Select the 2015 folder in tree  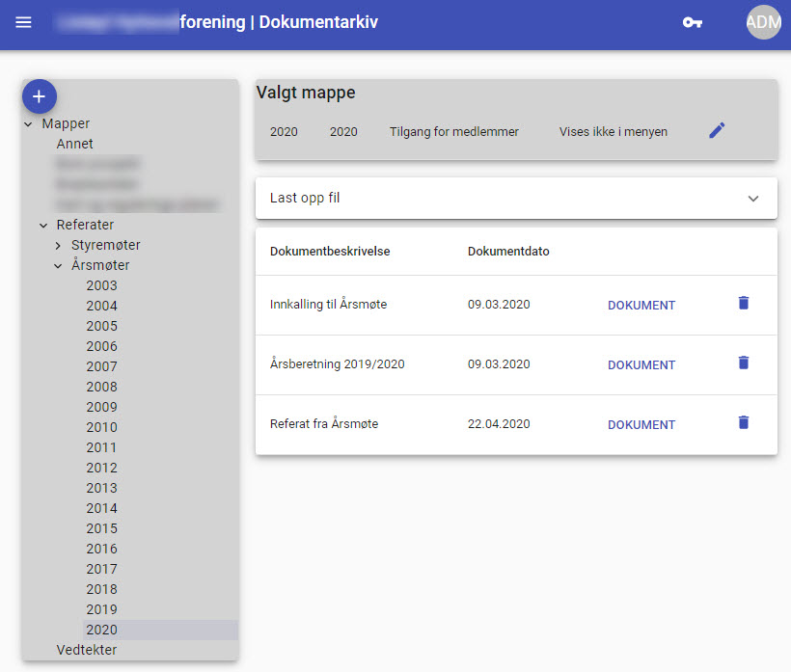[101, 528]
